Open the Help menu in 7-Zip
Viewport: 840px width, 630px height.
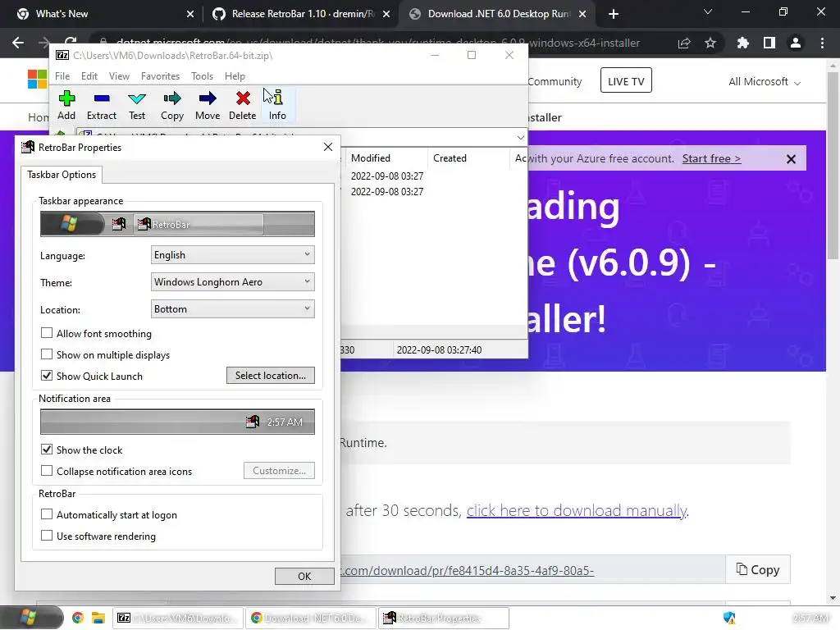235,76
